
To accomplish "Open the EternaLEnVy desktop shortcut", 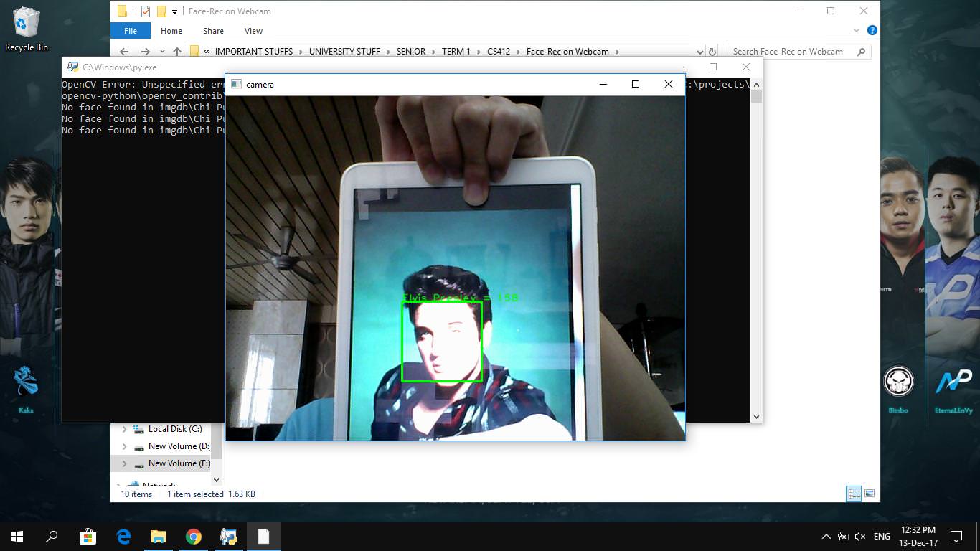I will point(953,390).
